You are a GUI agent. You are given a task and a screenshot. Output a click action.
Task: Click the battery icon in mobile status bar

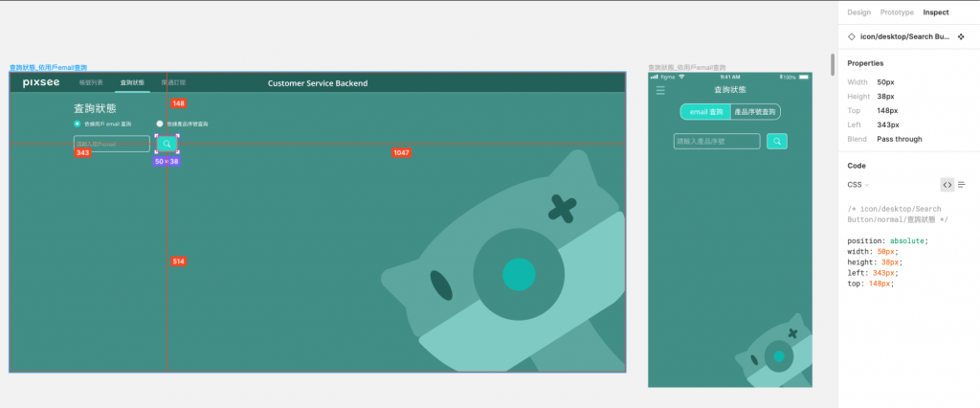pyautogui.click(x=804, y=77)
